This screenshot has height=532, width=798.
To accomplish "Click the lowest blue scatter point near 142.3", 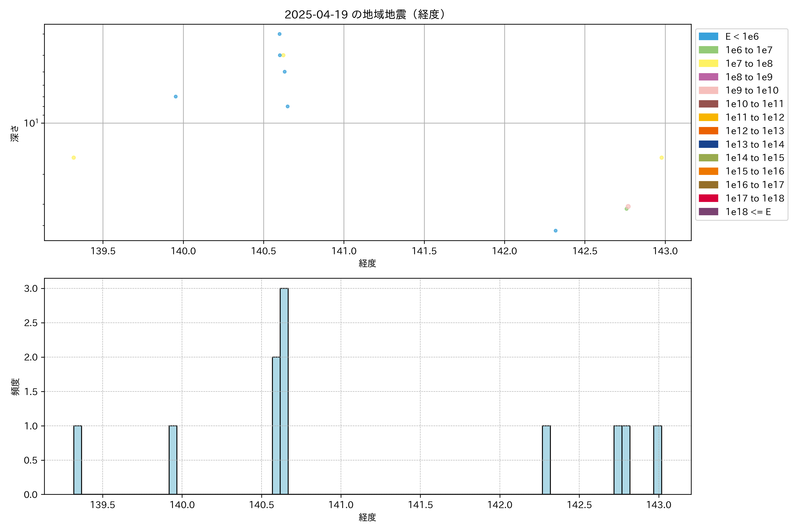I will pyautogui.click(x=555, y=231).
